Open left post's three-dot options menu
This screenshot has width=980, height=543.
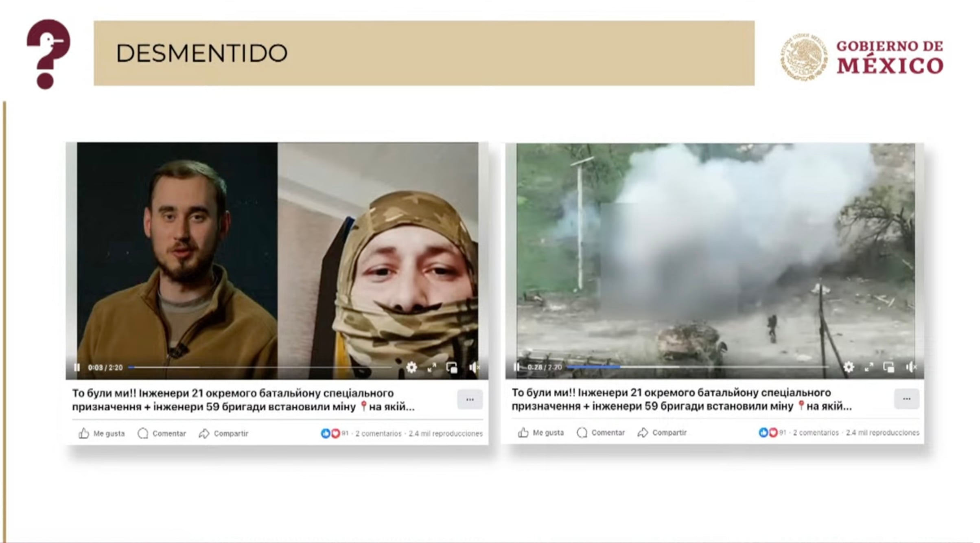[470, 400]
